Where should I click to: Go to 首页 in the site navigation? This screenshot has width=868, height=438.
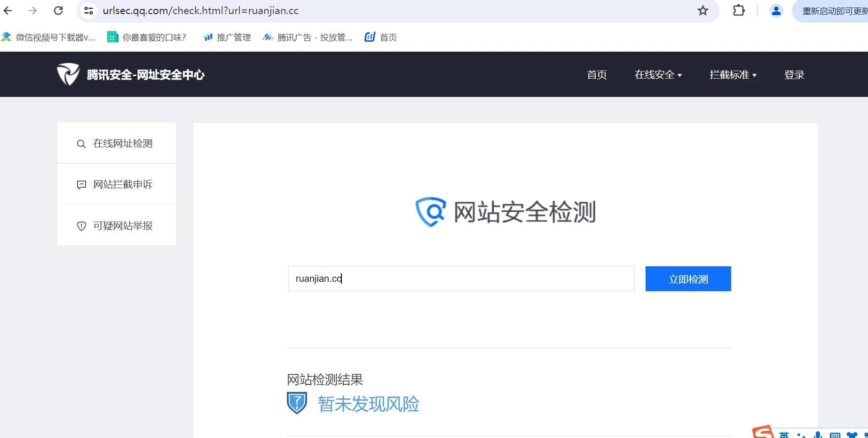[597, 75]
